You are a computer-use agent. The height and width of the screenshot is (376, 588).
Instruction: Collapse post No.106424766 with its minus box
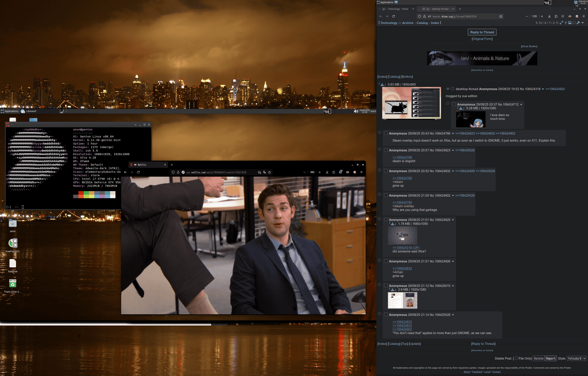[379, 133]
